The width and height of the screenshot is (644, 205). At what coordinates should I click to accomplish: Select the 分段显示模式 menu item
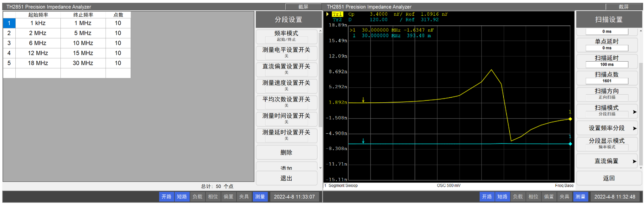coord(606,143)
